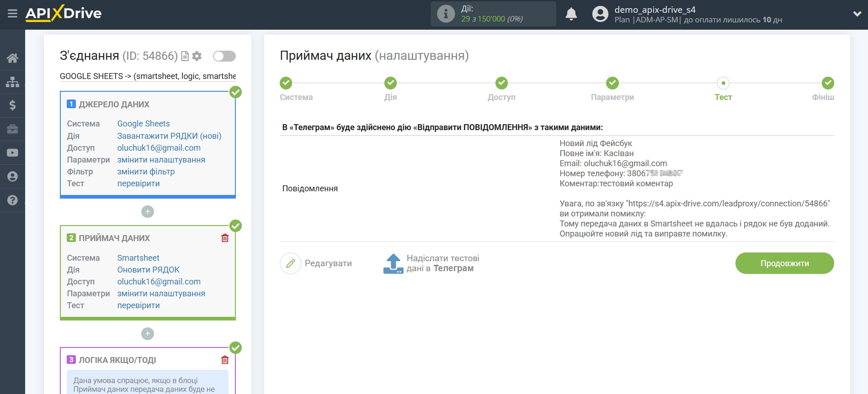The height and width of the screenshot is (394, 868).
Task: Open the connections sitemap sidebar icon
Action: [x=12, y=82]
